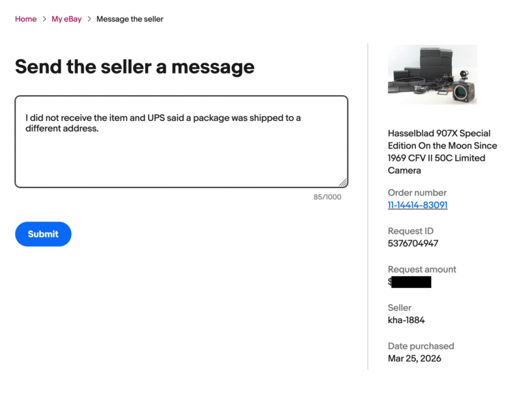Viewport: 521px width, 420px height.
Task: Open the Home breadcrumb link
Action: 25,19
